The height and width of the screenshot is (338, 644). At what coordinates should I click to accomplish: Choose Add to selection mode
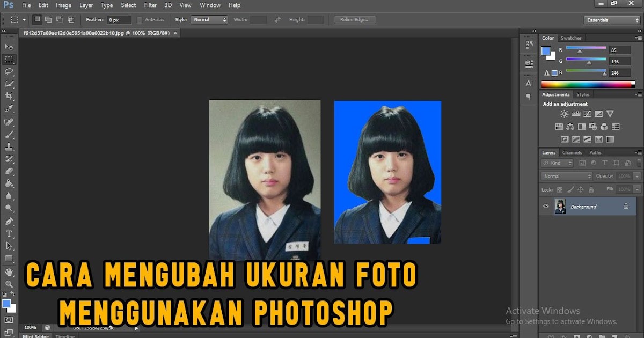48,19
